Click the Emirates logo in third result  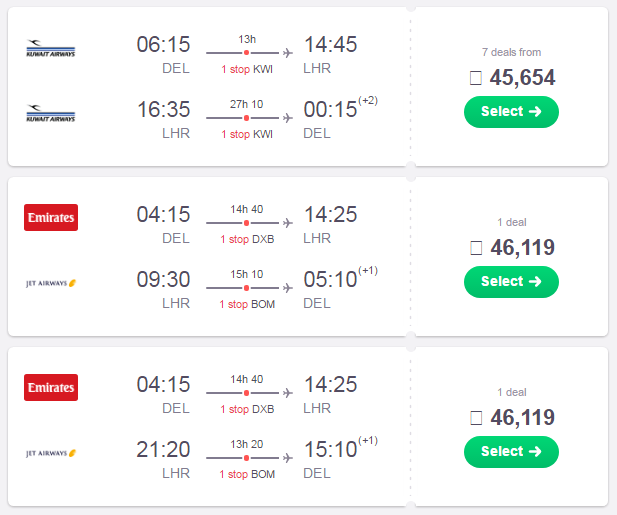(51, 388)
